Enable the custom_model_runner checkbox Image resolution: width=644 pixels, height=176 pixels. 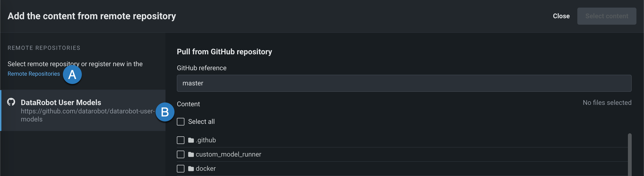pyautogui.click(x=180, y=154)
